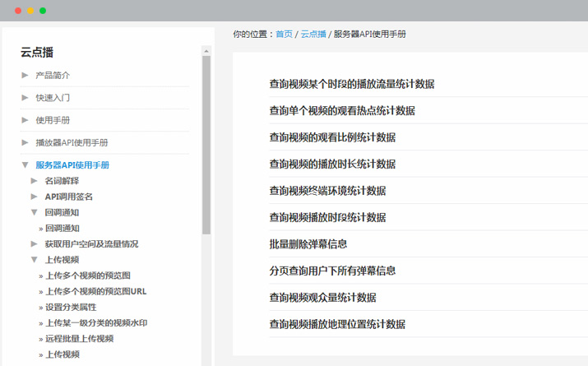Image resolution: width=588 pixels, height=366 pixels.
Task: Open 查询单个视频的观看热点统计数据 article
Action: pyautogui.click(x=342, y=110)
